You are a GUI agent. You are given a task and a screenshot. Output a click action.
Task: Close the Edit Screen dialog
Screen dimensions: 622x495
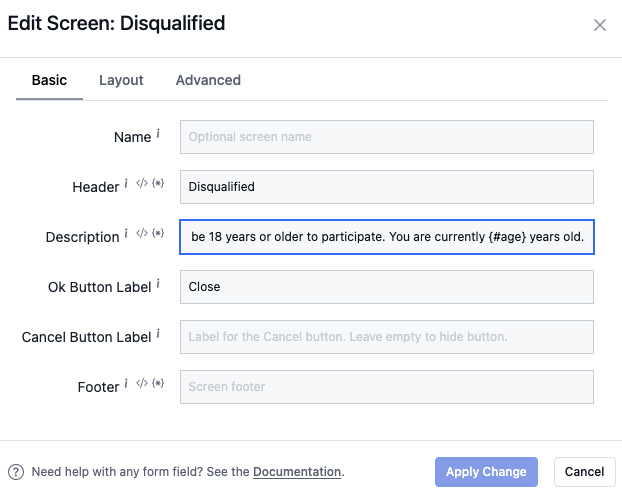600,25
